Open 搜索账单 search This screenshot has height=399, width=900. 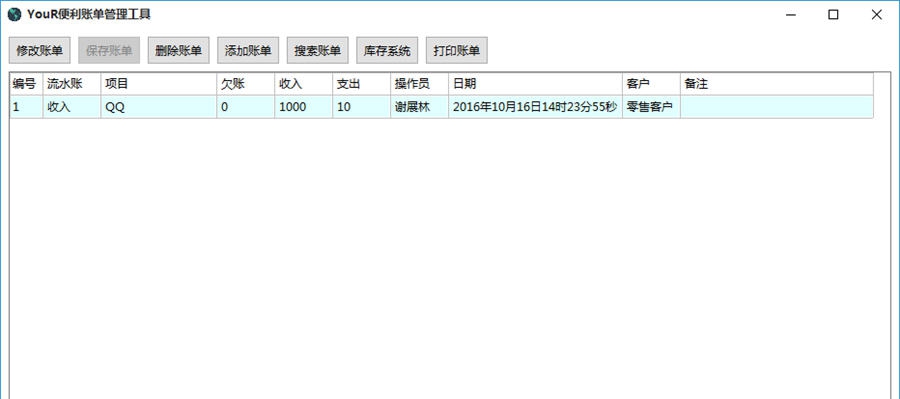tap(317, 51)
